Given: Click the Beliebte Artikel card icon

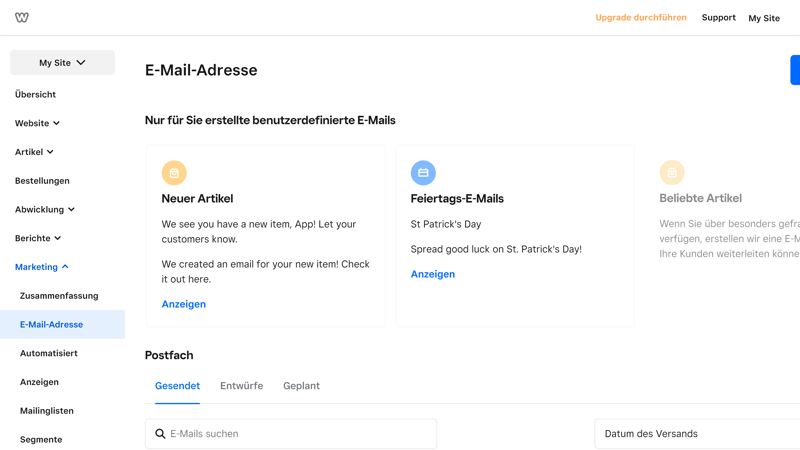Looking at the screenshot, I should click(672, 173).
